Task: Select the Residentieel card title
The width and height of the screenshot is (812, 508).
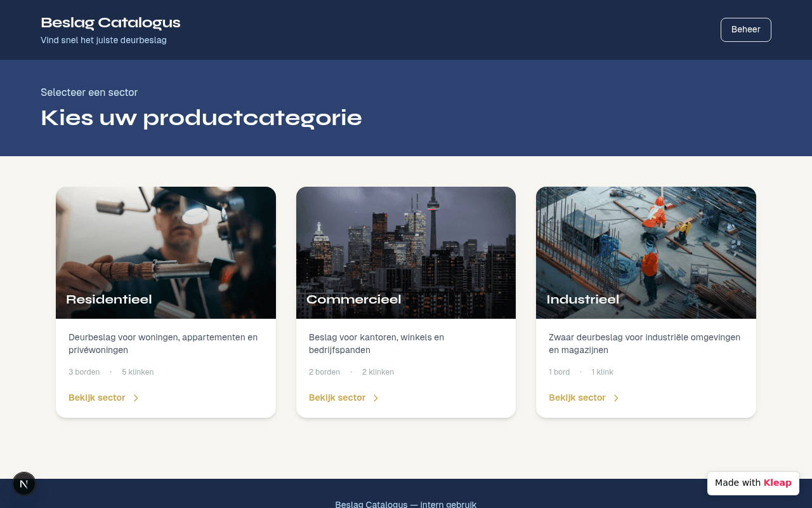Action: click(x=109, y=299)
